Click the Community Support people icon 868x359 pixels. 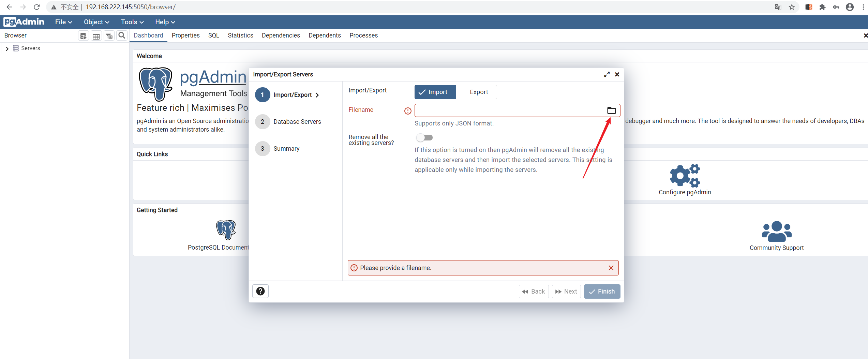point(776,231)
